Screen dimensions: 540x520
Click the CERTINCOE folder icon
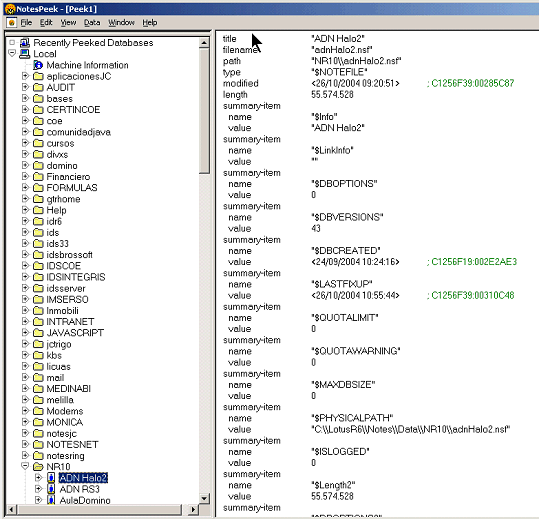pos(38,110)
